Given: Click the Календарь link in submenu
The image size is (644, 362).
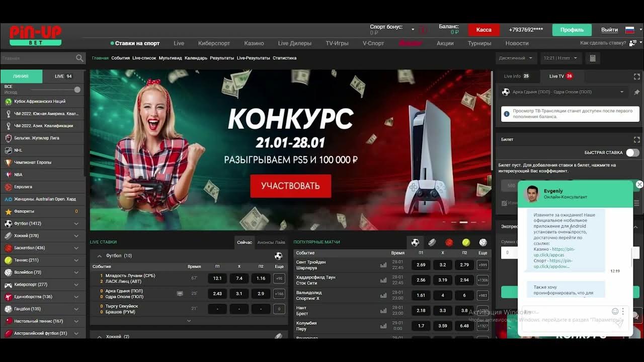Looking at the screenshot, I should pyautogui.click(x=196, y=58).
